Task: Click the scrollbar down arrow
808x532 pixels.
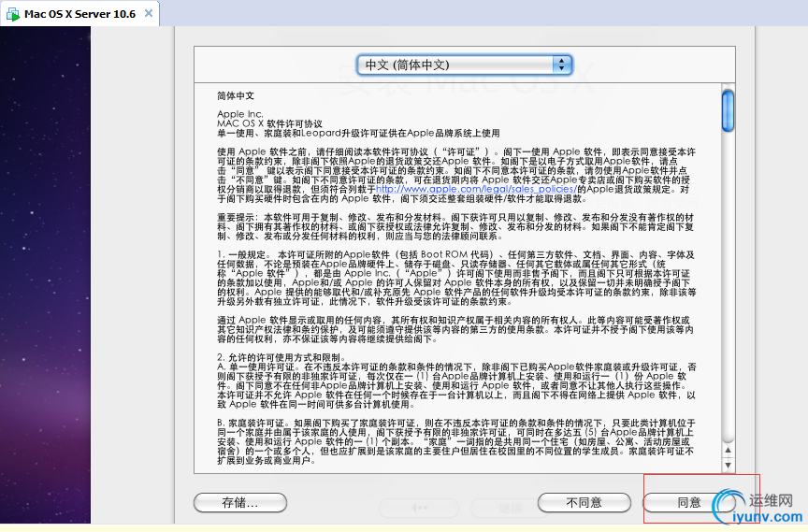Action: [728, 465]
